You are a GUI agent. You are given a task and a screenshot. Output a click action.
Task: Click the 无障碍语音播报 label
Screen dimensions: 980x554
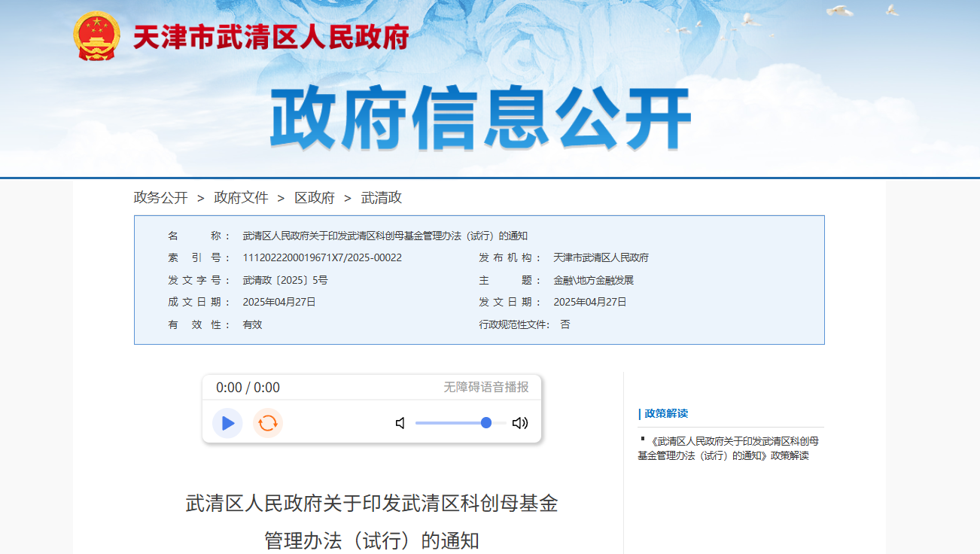coord(486,387)
